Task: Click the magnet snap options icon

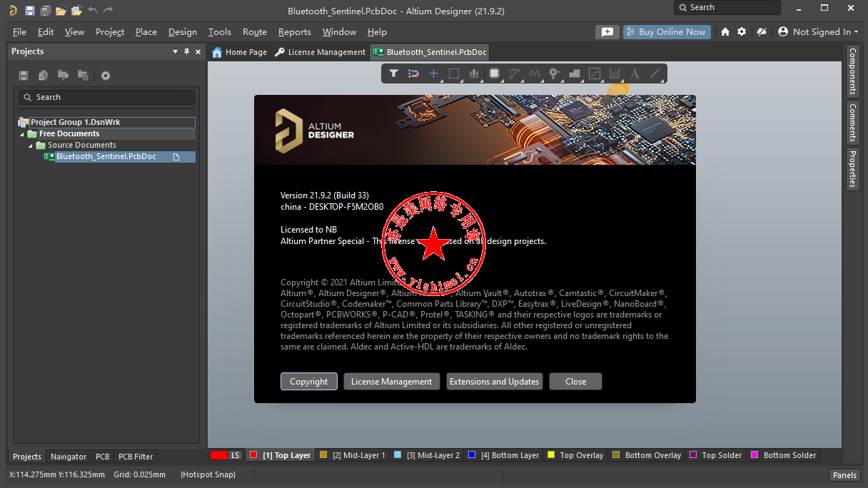Action: (413, 73)
